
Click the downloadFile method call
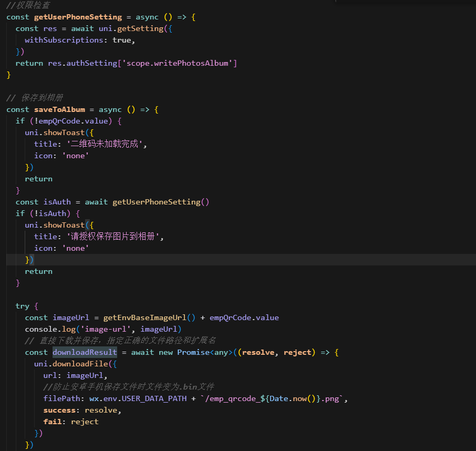tap(78, 364)
